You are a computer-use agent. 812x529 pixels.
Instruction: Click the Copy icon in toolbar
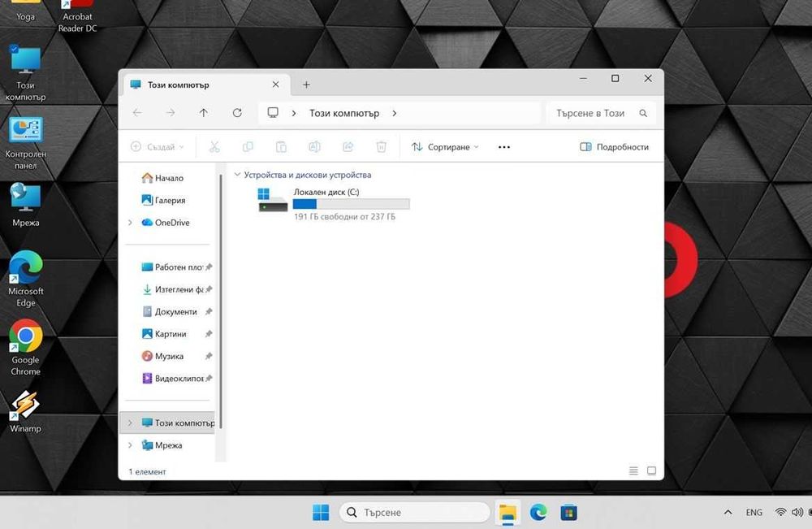click(x=248, y=147)
